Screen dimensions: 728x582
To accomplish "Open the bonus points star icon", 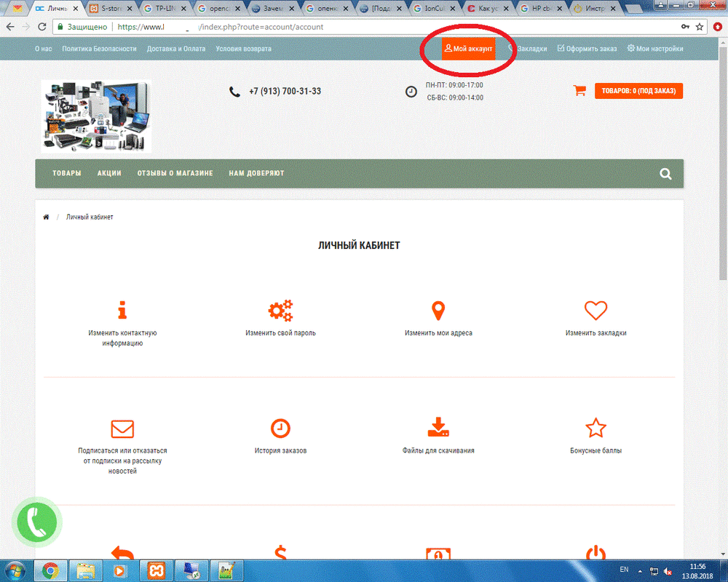I will pos(596,428).
